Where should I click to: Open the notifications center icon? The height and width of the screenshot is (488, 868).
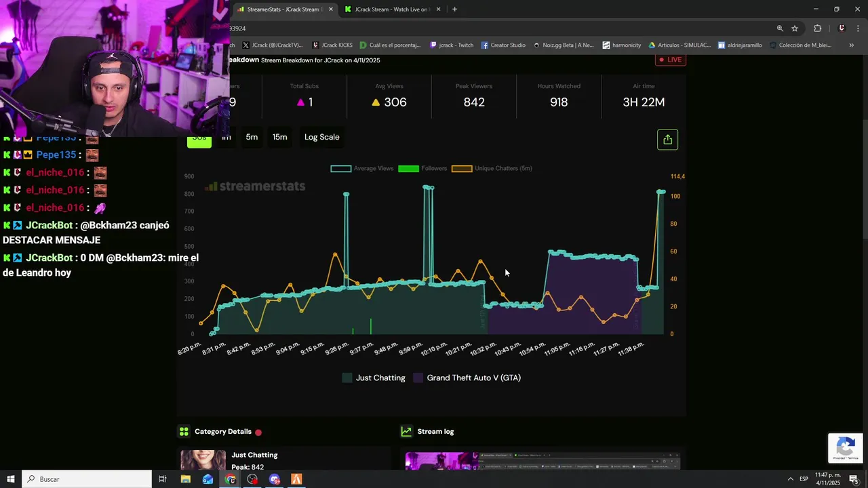click(x=854, y=479)
